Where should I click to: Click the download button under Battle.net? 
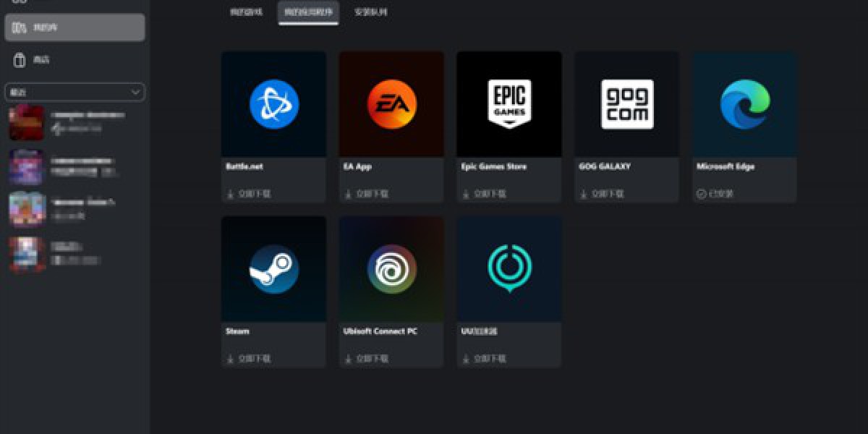click(250, 194)
